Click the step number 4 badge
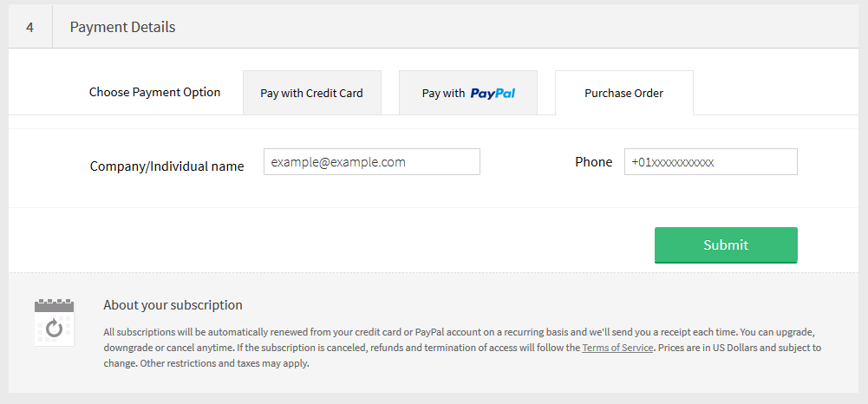 tap(30, 27)
